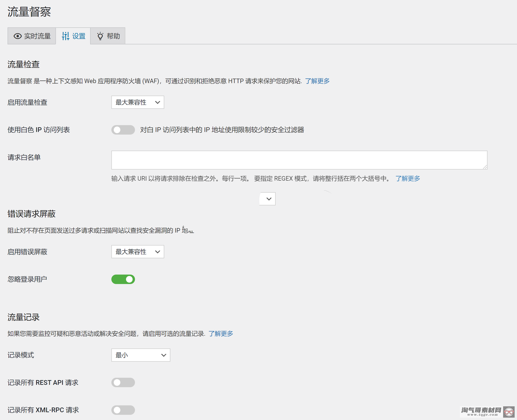Click the 请求白名单 label
The height and width of the screenshot is (420, 517).
(24, 157)
